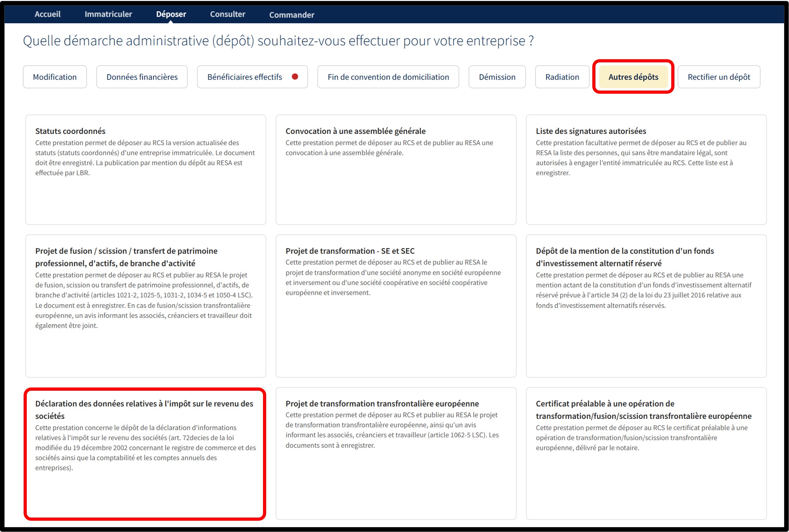Screen dimensions: 789x532
Task: Choose the Données financières category
Action: [142, 77]
